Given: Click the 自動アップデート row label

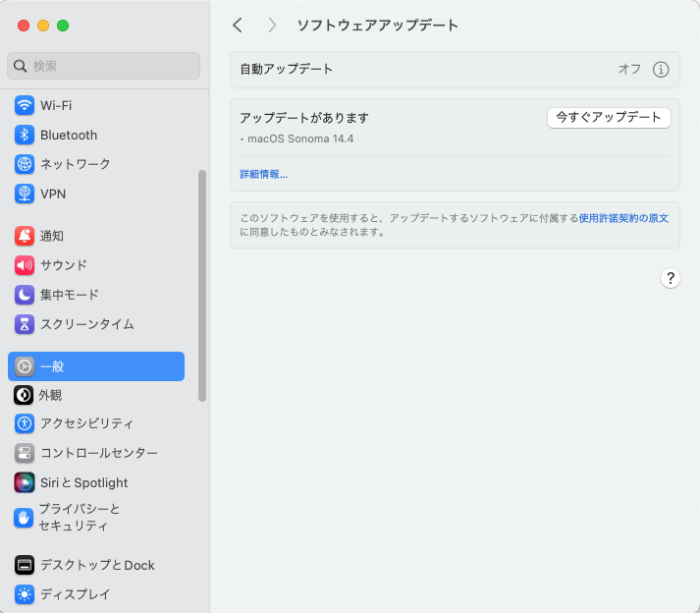Looking at the screenshot, I should tap(286, 69).
